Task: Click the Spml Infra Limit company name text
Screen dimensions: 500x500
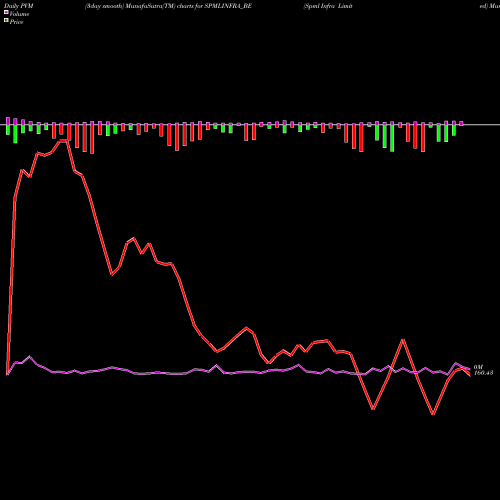Action: click(x=328, y=6)
